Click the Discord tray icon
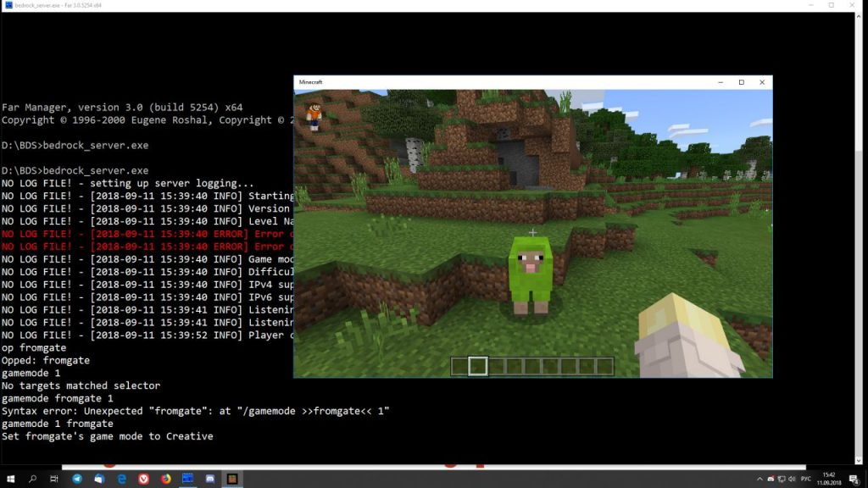Screen dimensions: 868x488 click(x=771, y=480)
